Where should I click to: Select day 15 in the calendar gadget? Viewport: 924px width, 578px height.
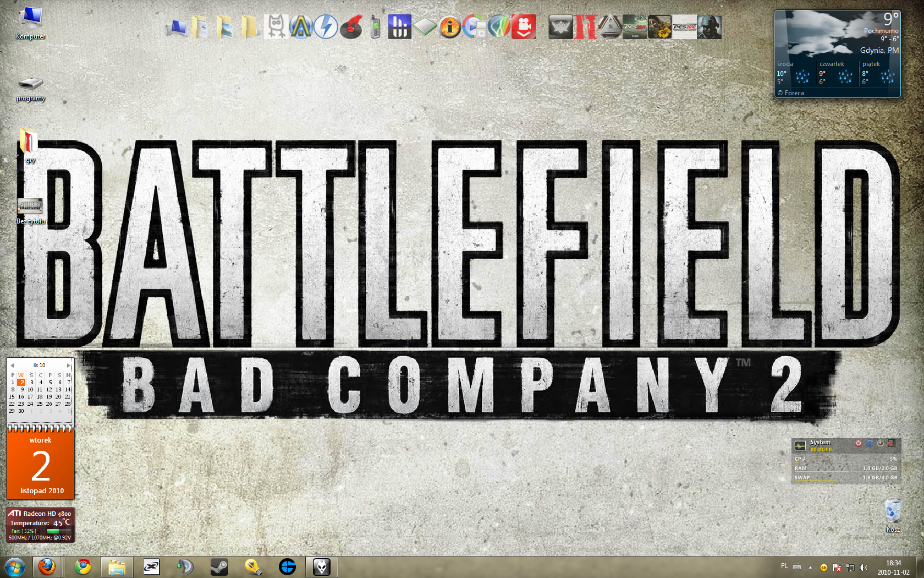click(x=12, y=396)
